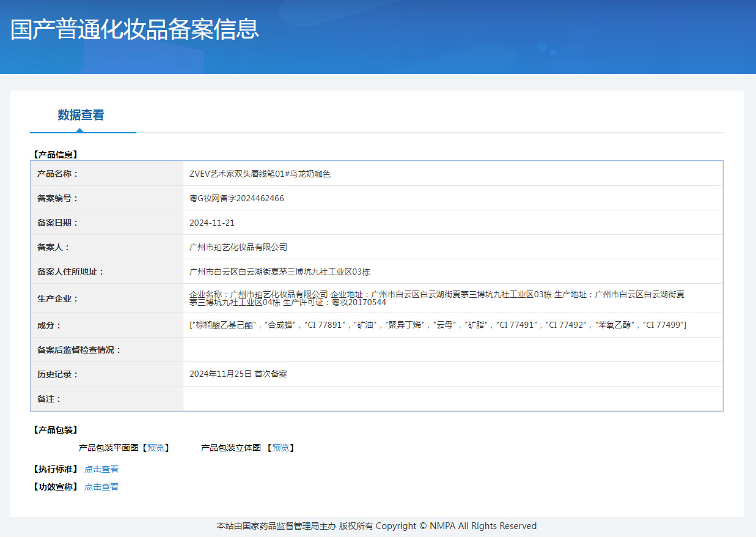Image resolution: width=756 pixels, height=537 pixels.
Task: Click the empty 备案后监督检查情况 value cell
Action: tap(452, 350)
